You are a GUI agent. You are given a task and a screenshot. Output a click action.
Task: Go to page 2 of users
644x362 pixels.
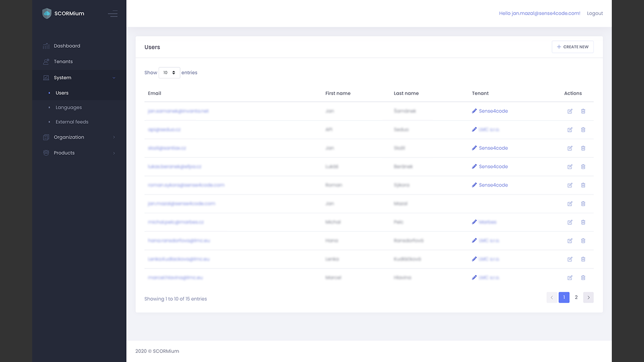tap(576, 298)
